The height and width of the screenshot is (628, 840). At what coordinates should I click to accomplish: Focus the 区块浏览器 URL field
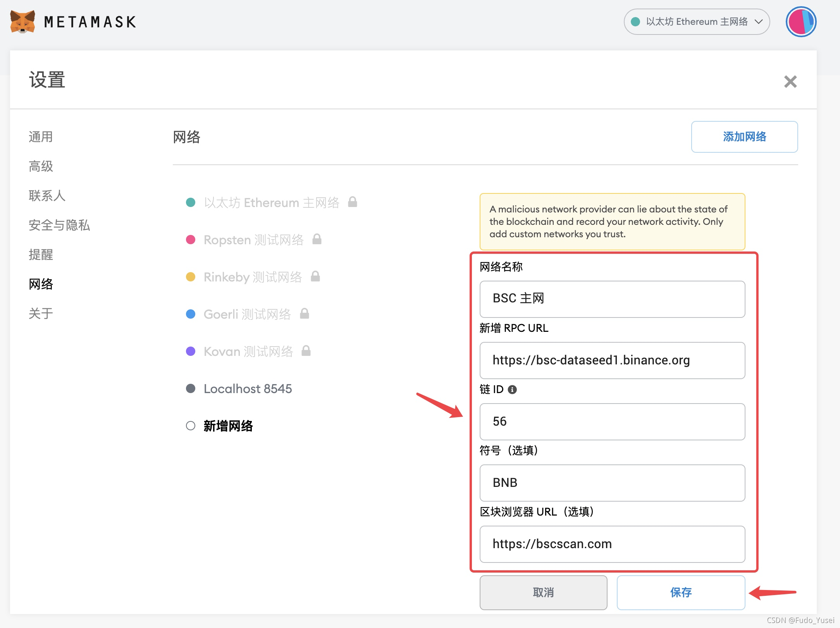[612, 544]
